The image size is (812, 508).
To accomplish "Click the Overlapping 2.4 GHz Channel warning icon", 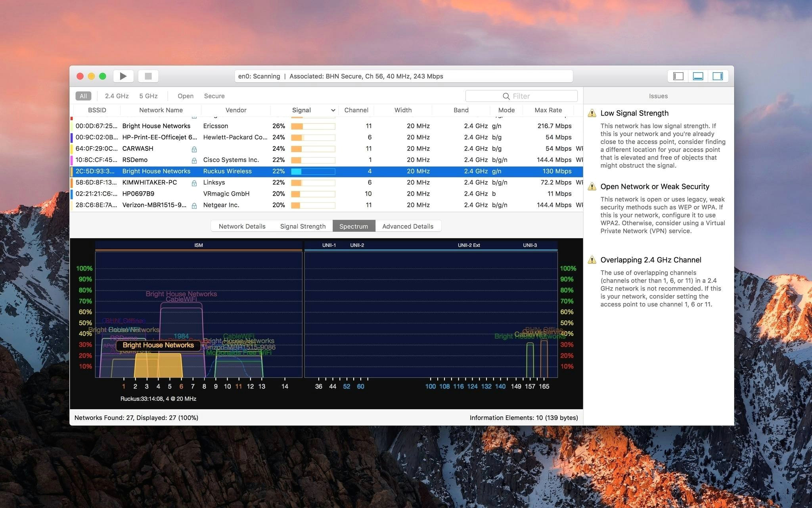I will point(592,259).
